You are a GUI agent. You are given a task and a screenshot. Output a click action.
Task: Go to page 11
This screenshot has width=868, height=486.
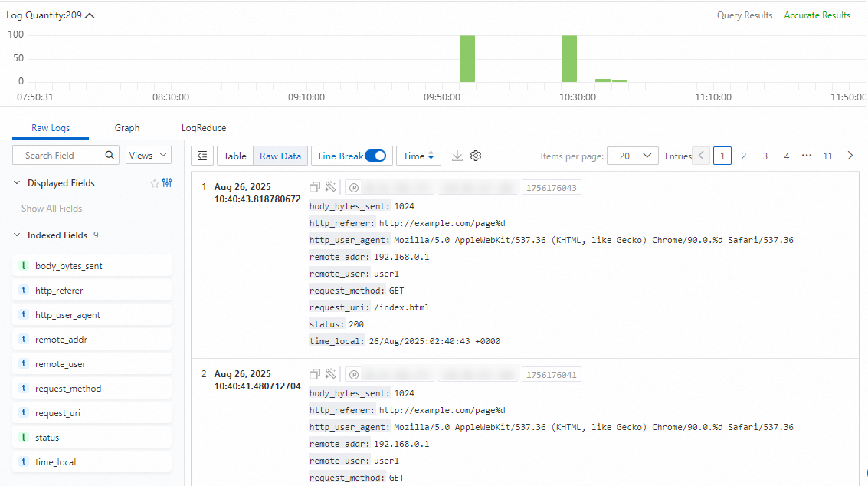coord(827,156)
